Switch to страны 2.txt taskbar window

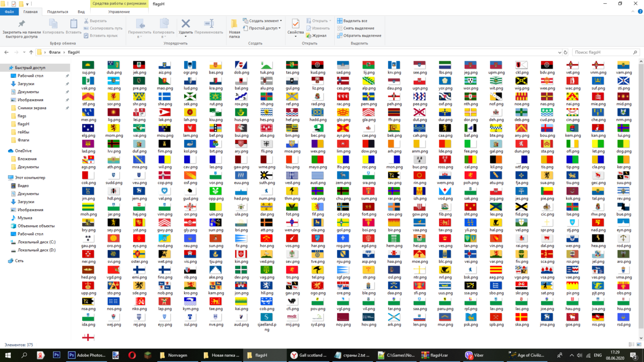[353, 355]
